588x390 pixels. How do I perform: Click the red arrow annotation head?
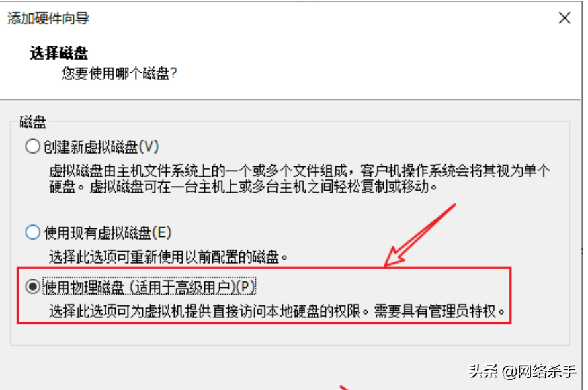coord(394,257)
